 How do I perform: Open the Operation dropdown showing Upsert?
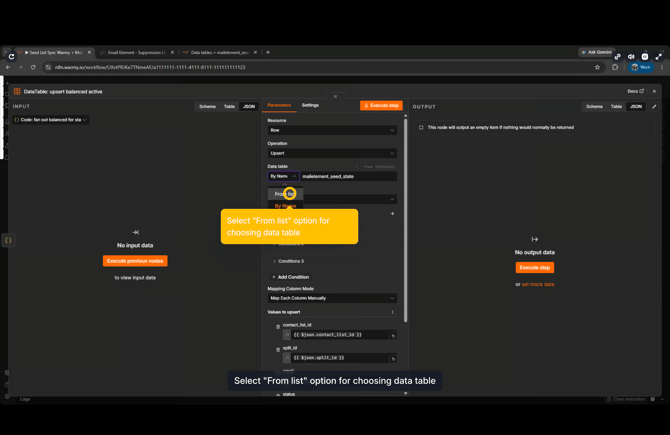pos(332,153)
